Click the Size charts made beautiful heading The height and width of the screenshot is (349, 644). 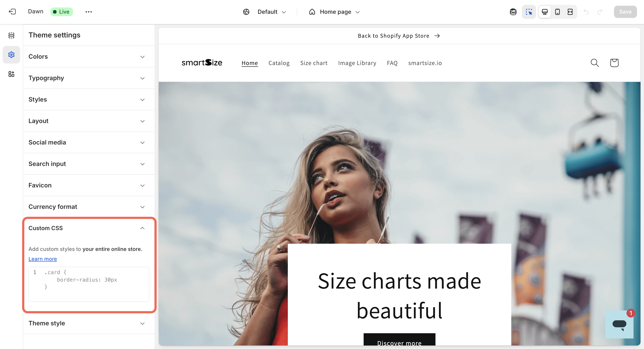pos(399,296)
